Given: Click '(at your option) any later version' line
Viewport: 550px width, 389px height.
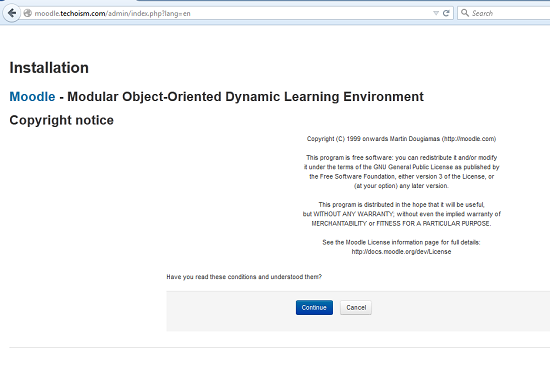Looking at the screenshot, I should (401, 186).
